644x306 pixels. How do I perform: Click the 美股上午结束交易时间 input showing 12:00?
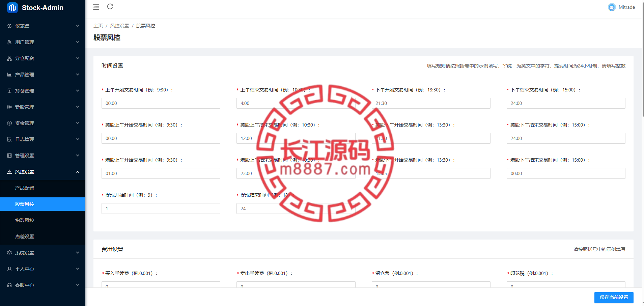[x=296, y=138]
